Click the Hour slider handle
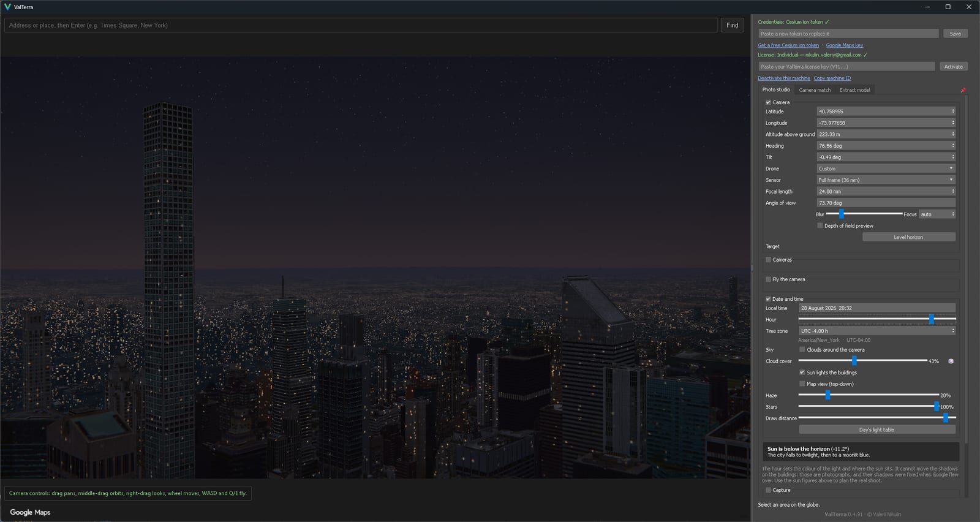The image size is (980, 522). pos(932,319)
